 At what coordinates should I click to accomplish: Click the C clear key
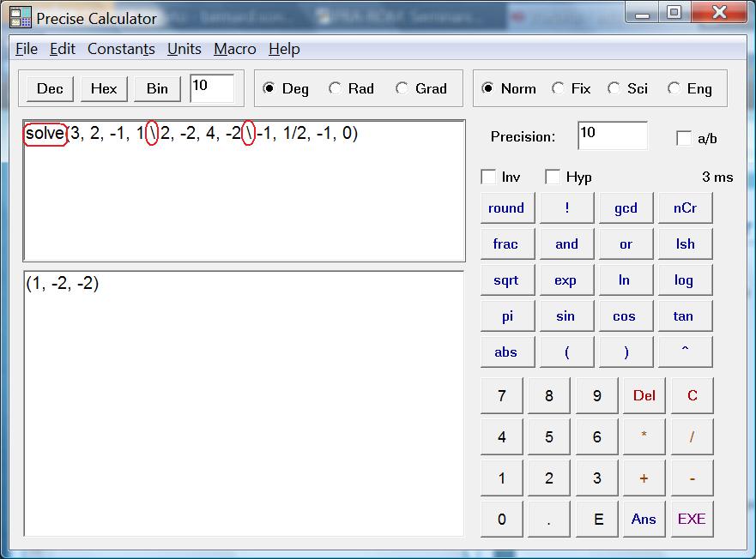tap(692, 395)
